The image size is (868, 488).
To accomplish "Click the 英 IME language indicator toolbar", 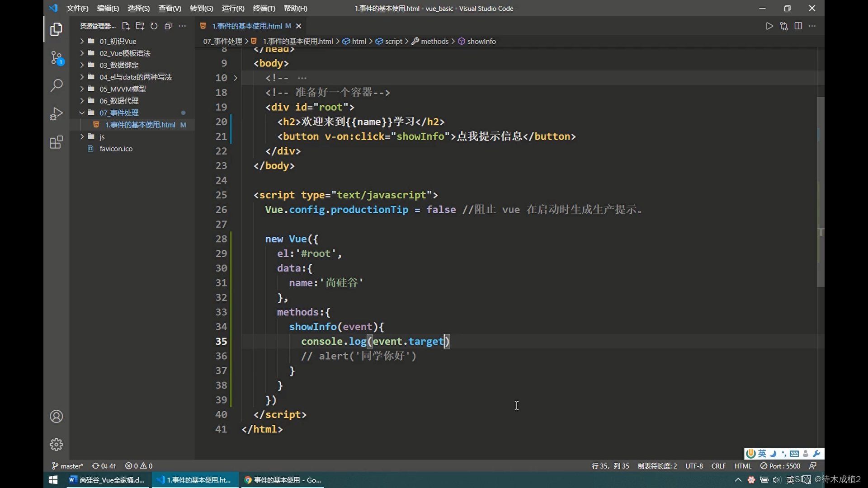I will 762,454.
